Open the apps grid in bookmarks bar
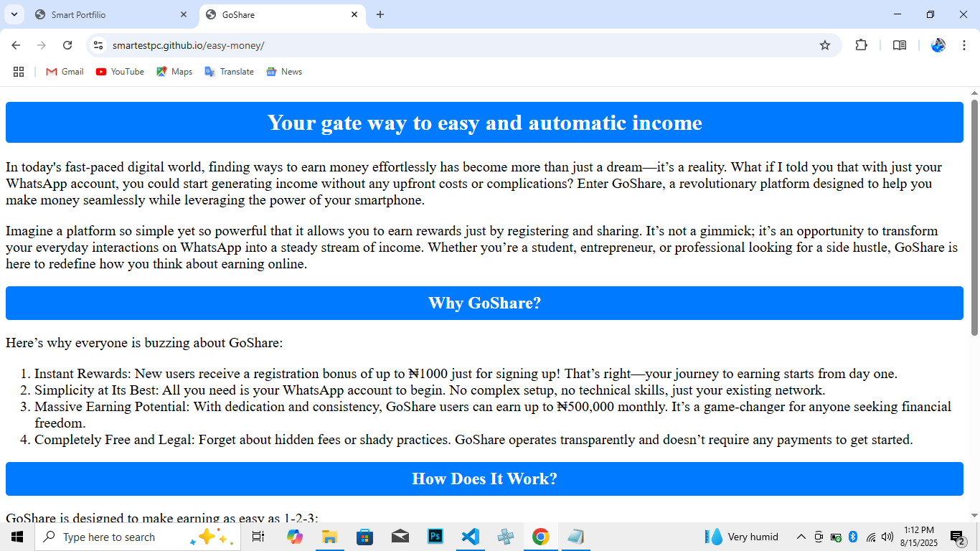 (19, 72)
